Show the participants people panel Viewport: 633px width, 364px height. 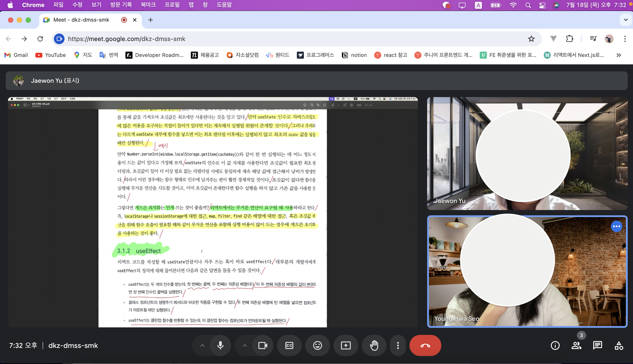[x=576, y=345]
